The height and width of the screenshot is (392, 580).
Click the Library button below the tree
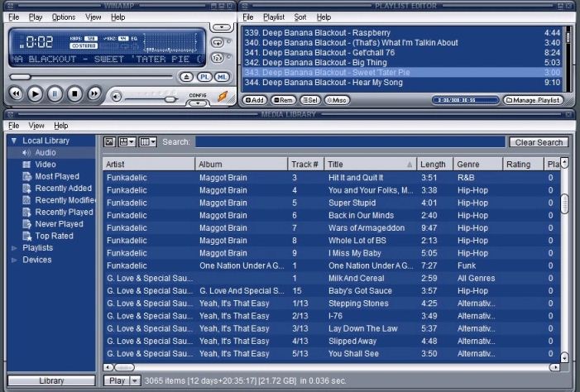51,380
